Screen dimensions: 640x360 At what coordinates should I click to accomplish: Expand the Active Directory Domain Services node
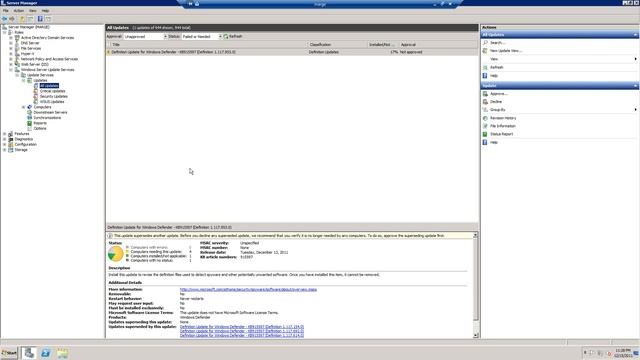(x=11, y=38)
